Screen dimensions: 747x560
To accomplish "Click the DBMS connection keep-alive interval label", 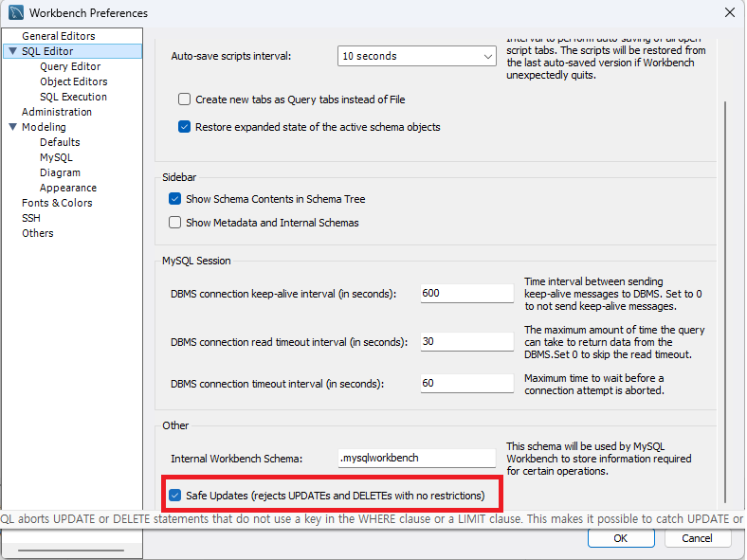I will (x=283, y=295).
